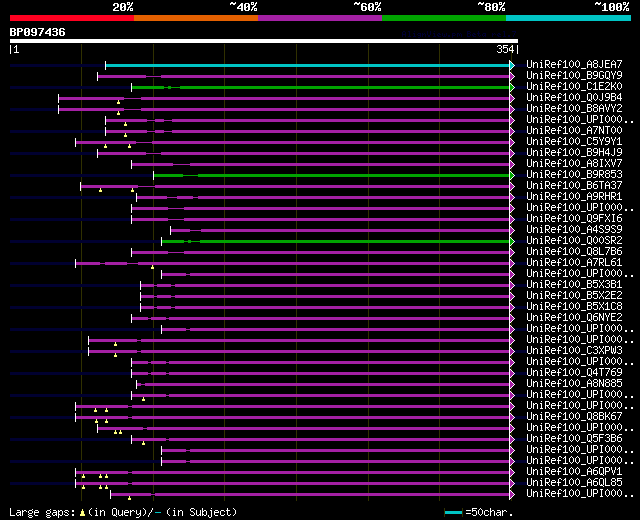The height and width of the screenshot is (520, 640).
Task: Click the green alignment bar of UniRef100_C1E2K0
Action: pos(320,87)
